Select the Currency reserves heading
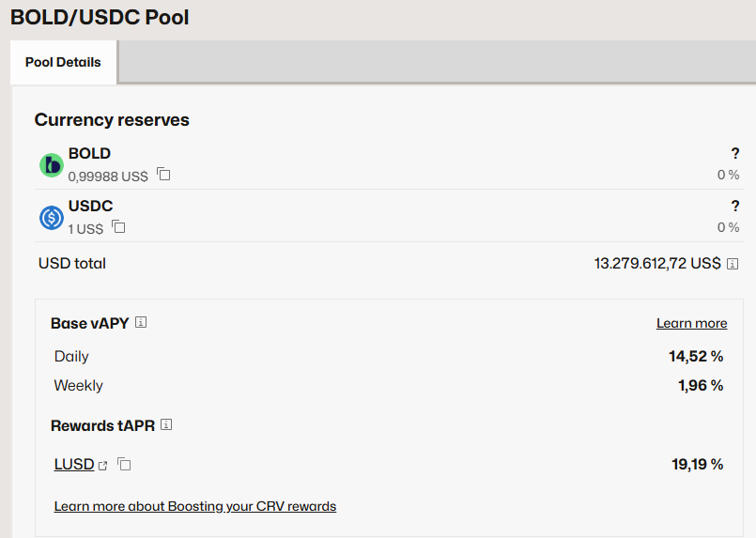756x538 pixels. [x=112, y=119]
